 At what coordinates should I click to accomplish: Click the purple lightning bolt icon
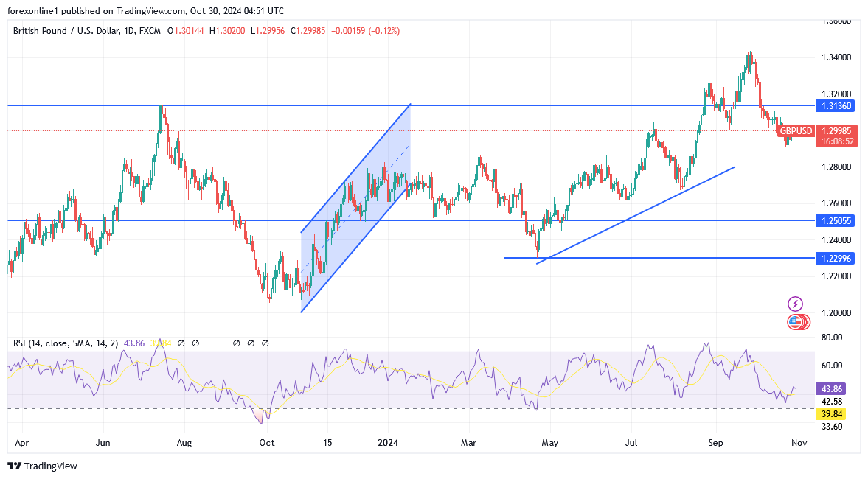tap(795, 304)
